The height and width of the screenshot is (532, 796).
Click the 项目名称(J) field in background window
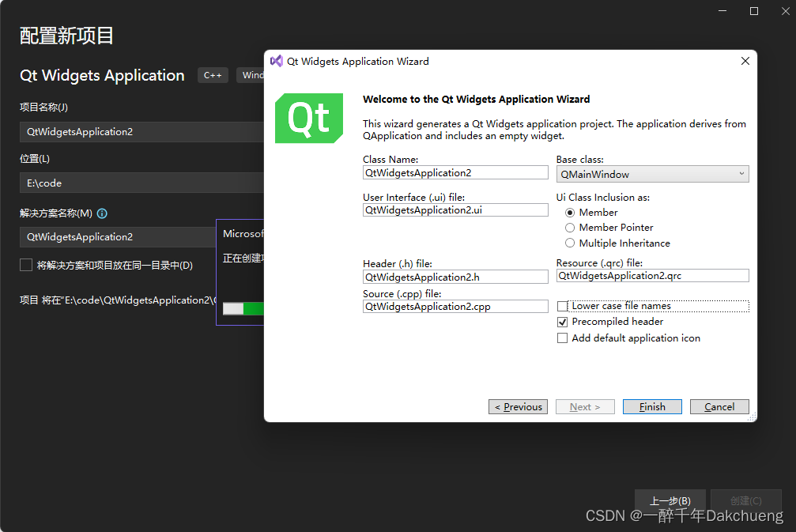pos(141,131)
